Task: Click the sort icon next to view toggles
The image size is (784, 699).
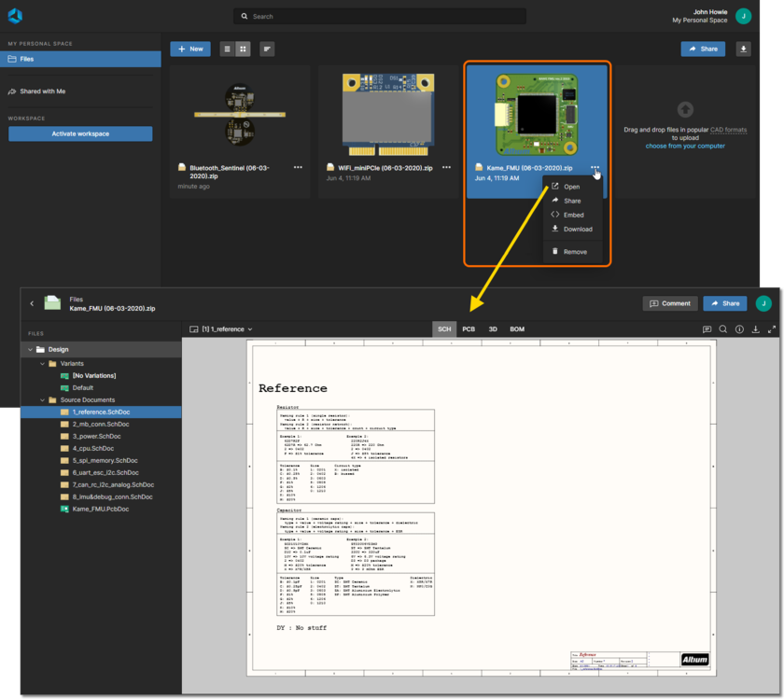Action: pyautogui.click(x=267, y=49)
